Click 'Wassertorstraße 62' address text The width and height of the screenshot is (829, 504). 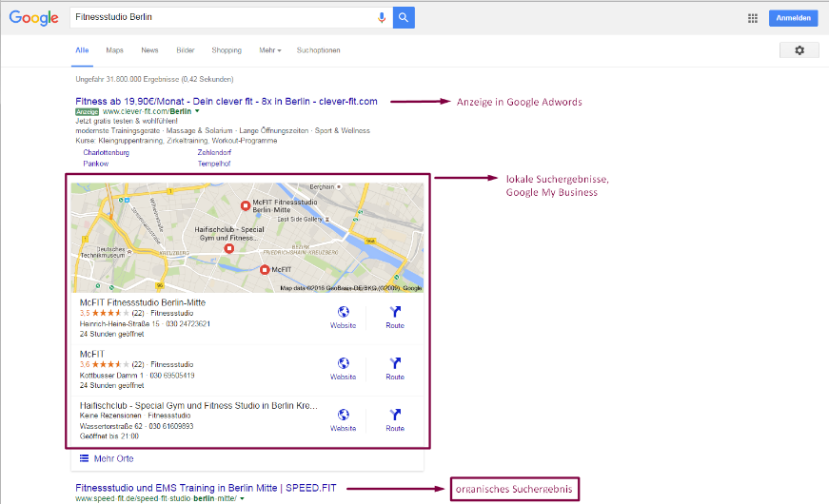111,426
